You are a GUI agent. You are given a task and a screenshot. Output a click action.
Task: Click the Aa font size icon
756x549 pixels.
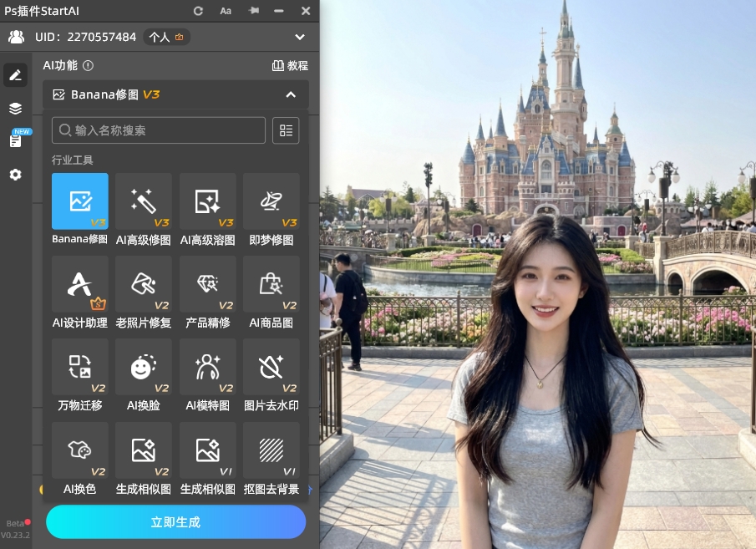click(x=226, y=11)
